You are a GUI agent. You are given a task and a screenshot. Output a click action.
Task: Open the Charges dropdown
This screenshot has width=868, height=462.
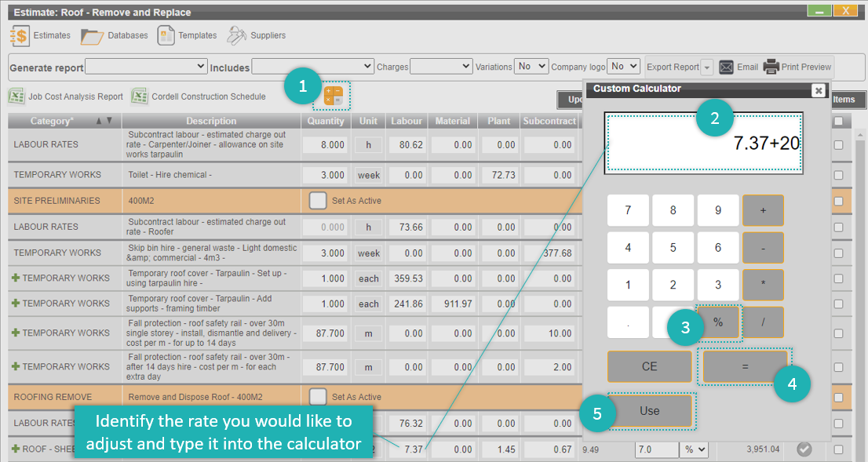pyautogui.click(x=441, y=67)
